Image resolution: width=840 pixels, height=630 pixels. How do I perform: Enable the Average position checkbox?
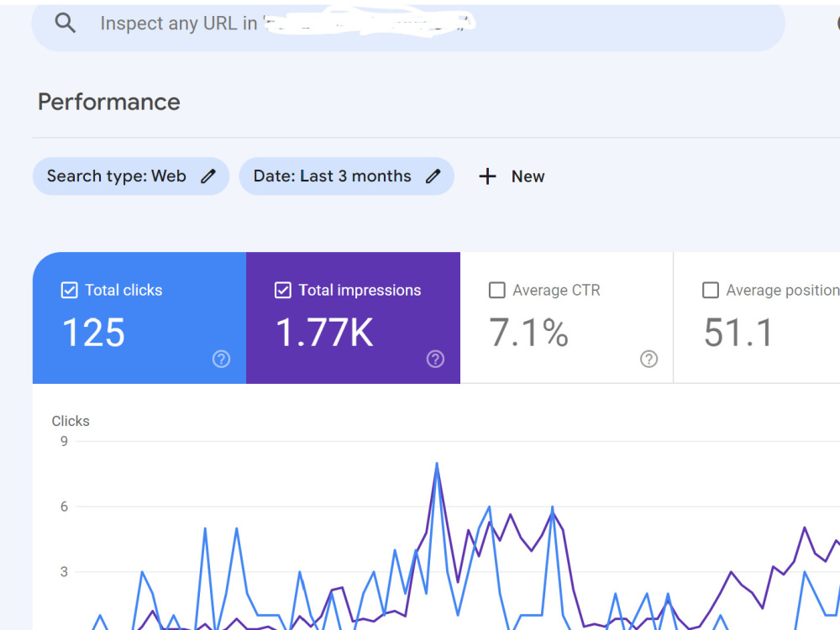pyautogui.click(x=711, y=291)
